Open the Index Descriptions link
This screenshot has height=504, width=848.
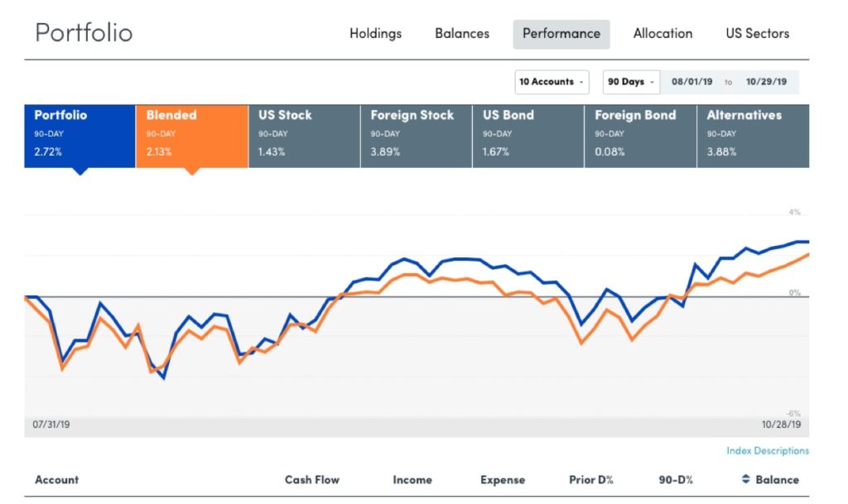pos(768,450)
